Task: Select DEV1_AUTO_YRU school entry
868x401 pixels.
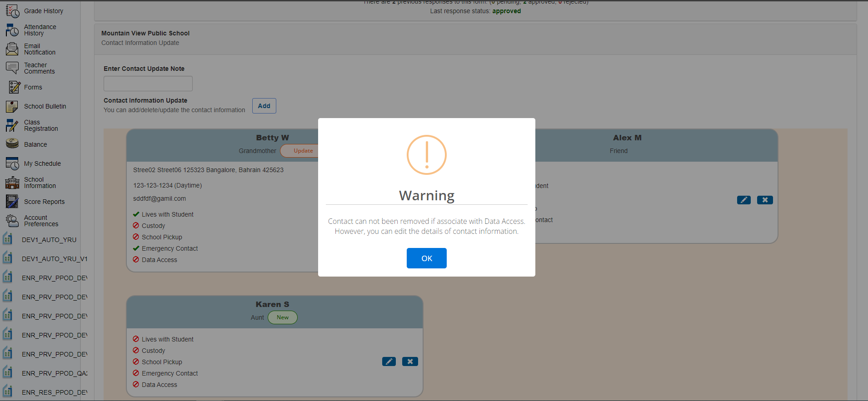Action: (49, 240)
